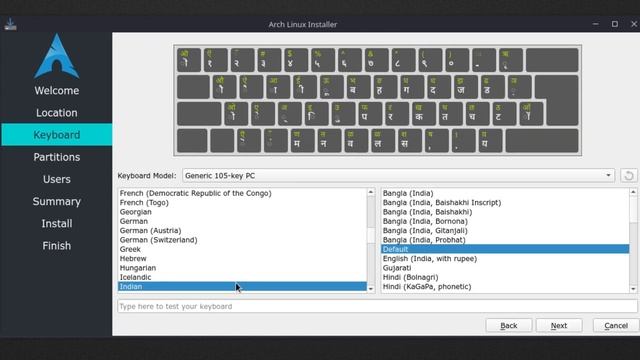Select Indian keyboard layout
This screenshot has height=360, width=640.
coord(242,287)
